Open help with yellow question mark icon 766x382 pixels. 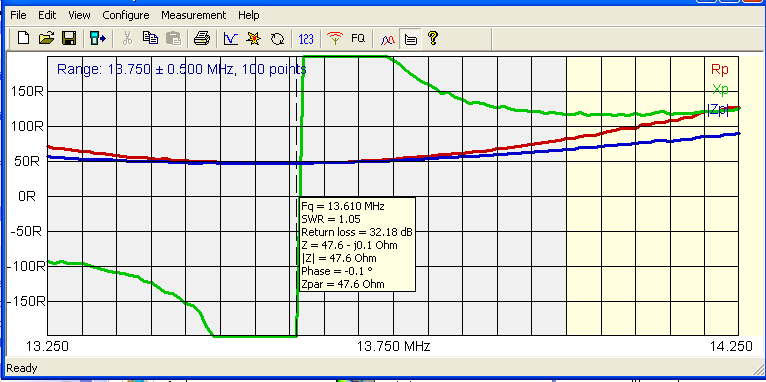click(432, 38)
